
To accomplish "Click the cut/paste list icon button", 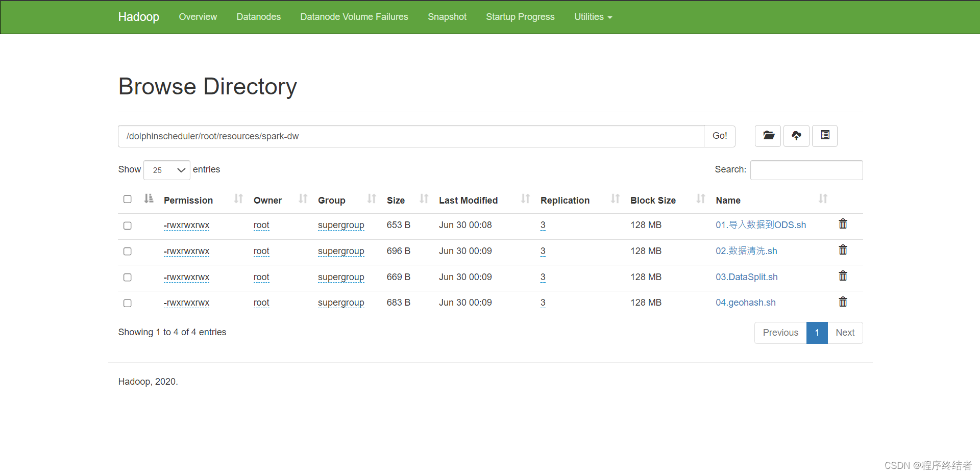I will click(825, 136).
